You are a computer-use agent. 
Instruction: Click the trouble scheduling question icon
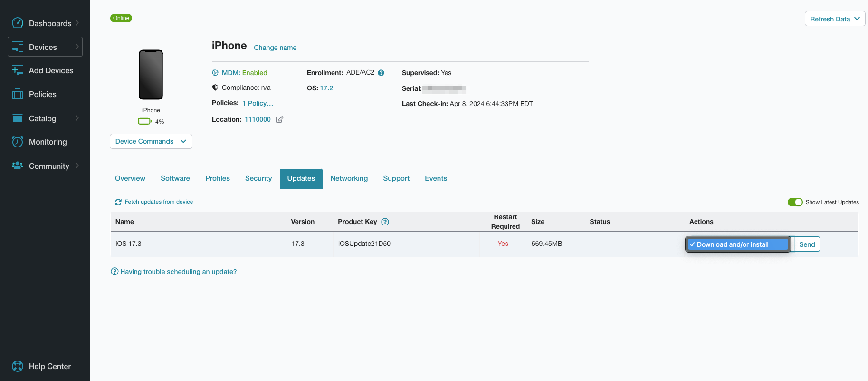tap(114, 272)
